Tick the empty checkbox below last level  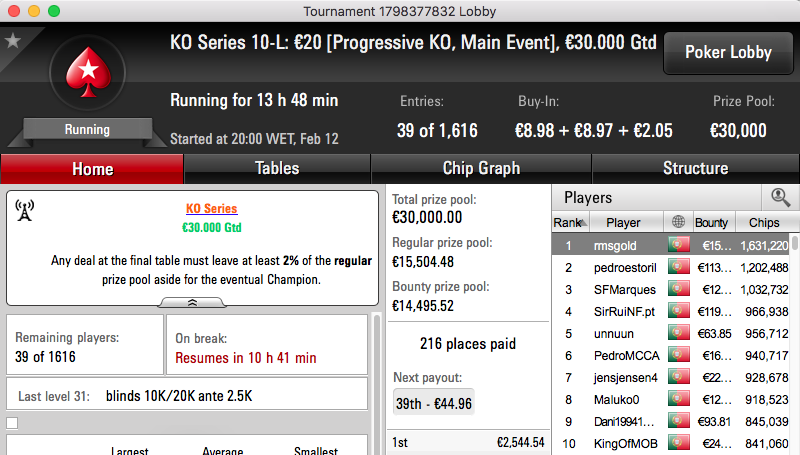click(x=12, y=423)
